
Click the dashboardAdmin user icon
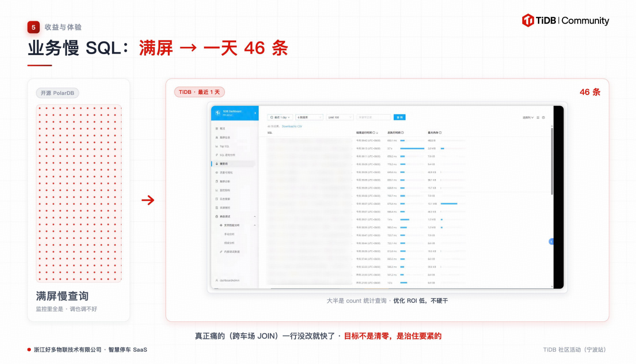click(x=217, y=281)
